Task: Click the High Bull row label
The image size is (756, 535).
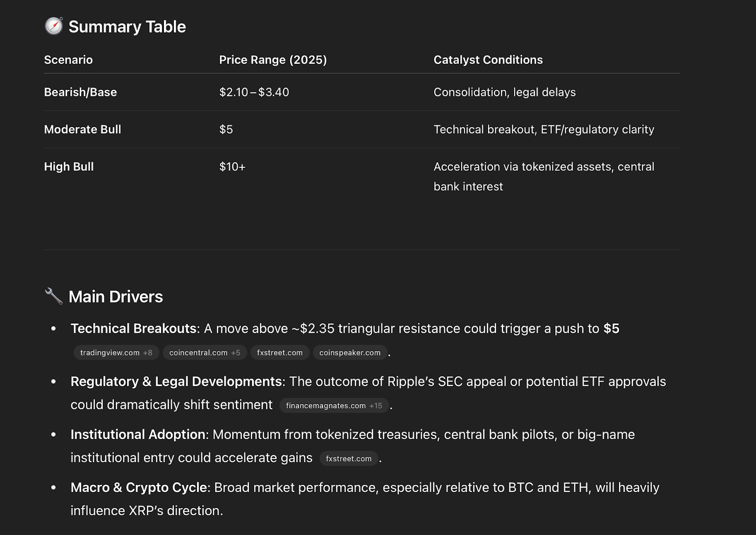Action: [69, 167]
